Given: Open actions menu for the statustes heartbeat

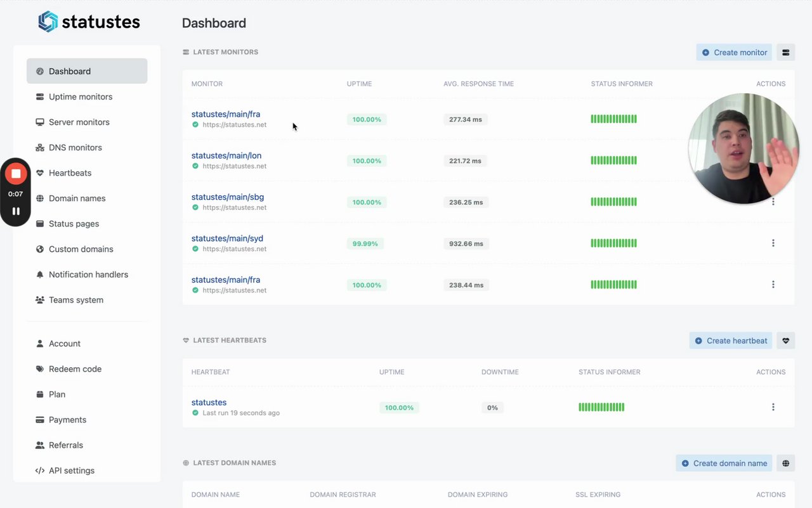Looking at the screenshot, I should (773, 407).
